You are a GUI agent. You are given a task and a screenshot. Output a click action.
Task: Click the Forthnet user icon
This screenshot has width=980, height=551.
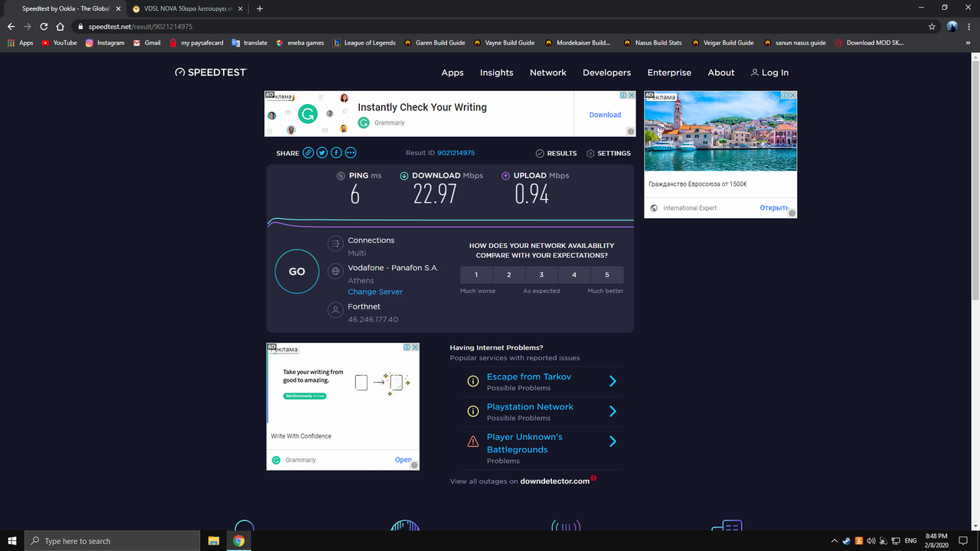click(x=335, y=310)
